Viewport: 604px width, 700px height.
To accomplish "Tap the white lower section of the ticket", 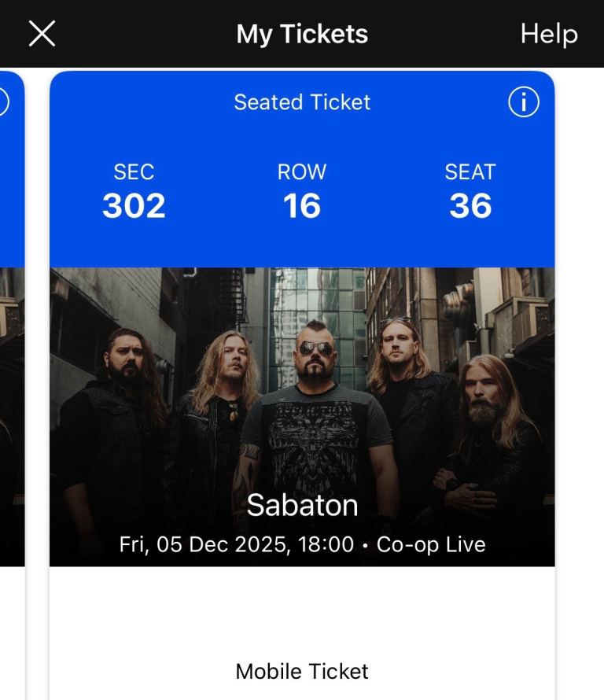I will 302,621.
